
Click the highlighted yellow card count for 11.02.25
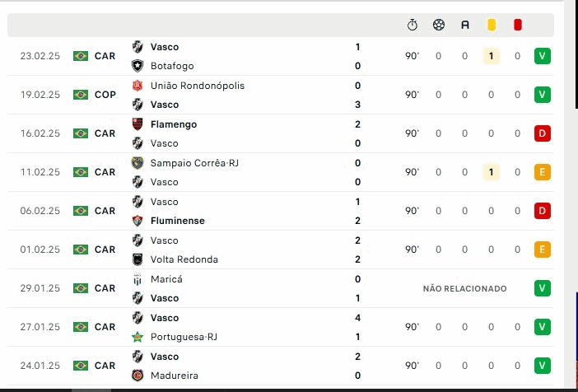click(492, 172)
